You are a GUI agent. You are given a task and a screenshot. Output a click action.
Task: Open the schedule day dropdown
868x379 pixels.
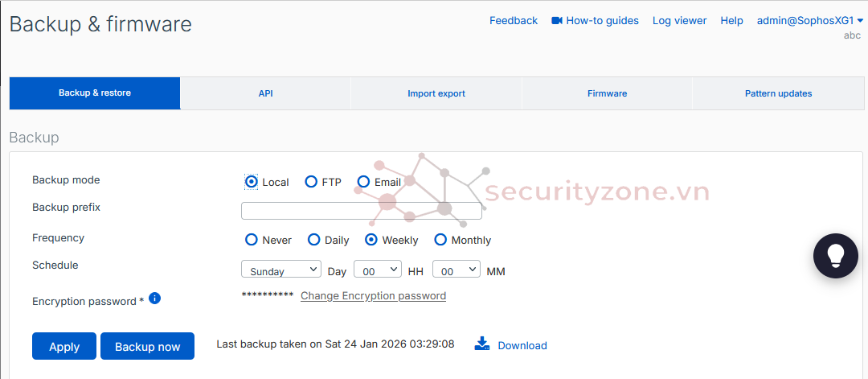(281, 270)
